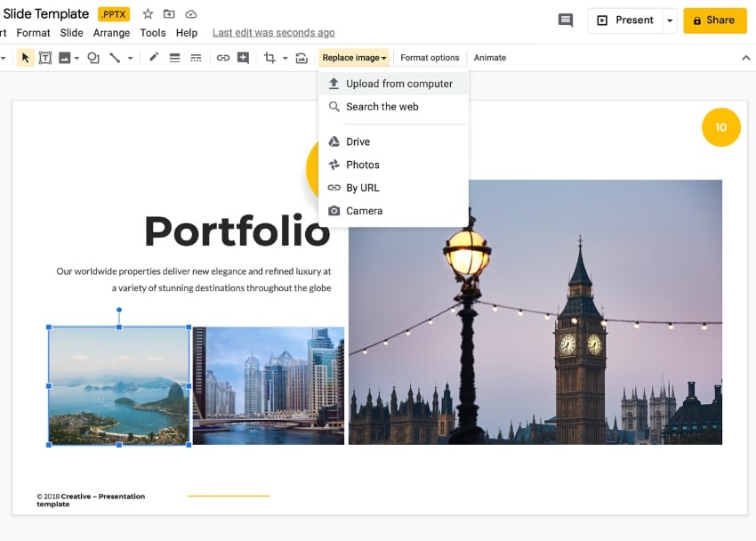Select Search the web option
This screenshot has height=541, width=756.
(382, 107)
